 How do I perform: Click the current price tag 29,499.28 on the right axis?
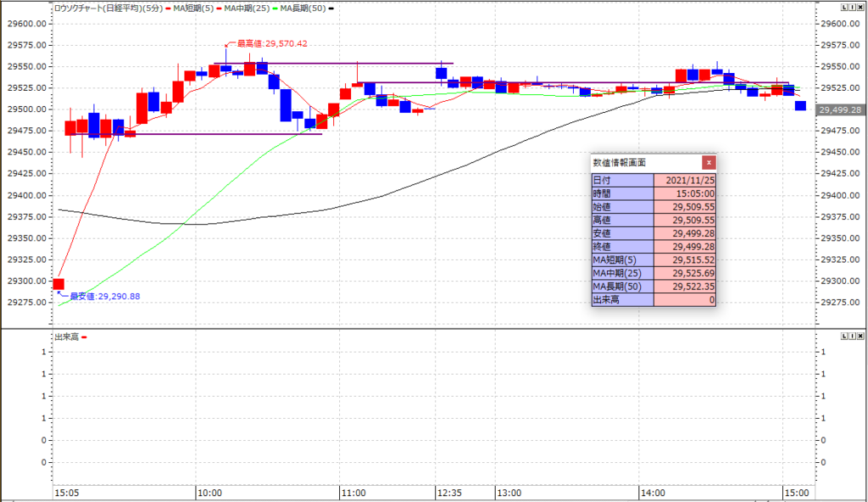point(840,109)
